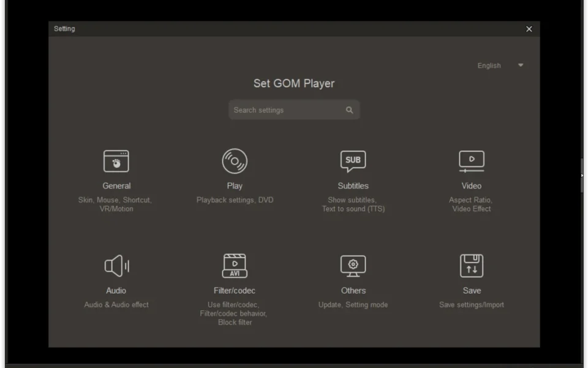This screenshot has height=368, width=588.
Task: Click 'Use filter/codec, Filter/codec behavior' description
Action: [233, 313]
